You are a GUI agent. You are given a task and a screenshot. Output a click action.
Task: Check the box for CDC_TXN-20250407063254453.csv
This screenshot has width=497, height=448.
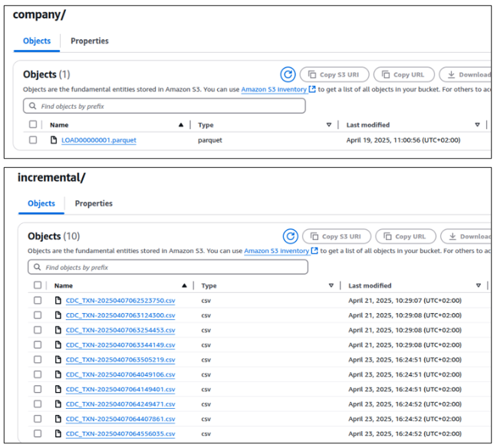38,330
